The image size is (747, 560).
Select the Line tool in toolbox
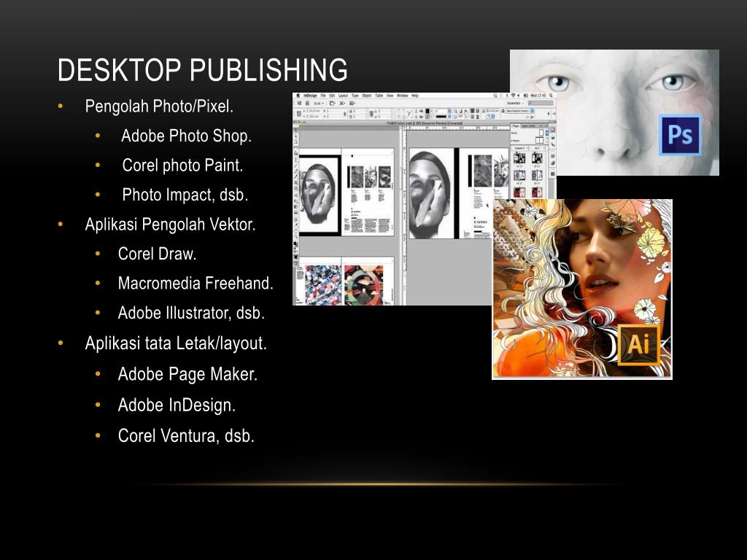[296, 166]
